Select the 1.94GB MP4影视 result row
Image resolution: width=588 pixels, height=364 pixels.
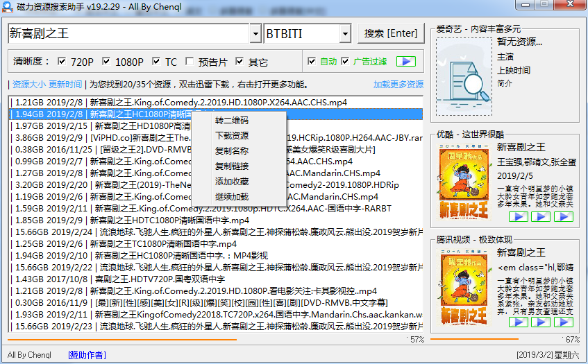click(216, 256)
